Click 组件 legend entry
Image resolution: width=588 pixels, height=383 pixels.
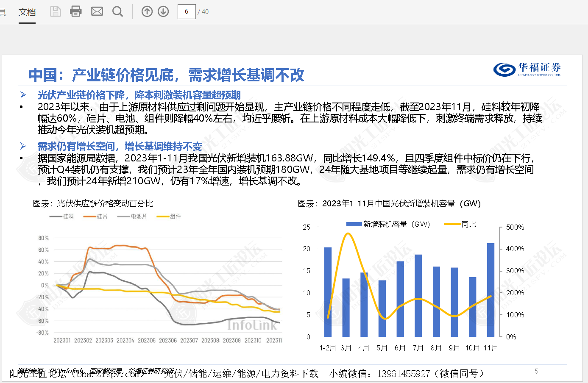pos(169,216)
